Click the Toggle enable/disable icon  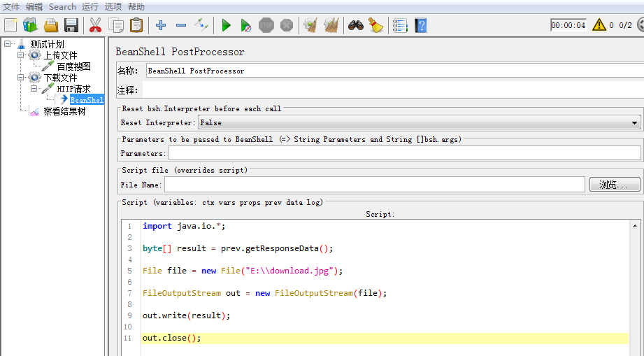click(x=201, y=25)
